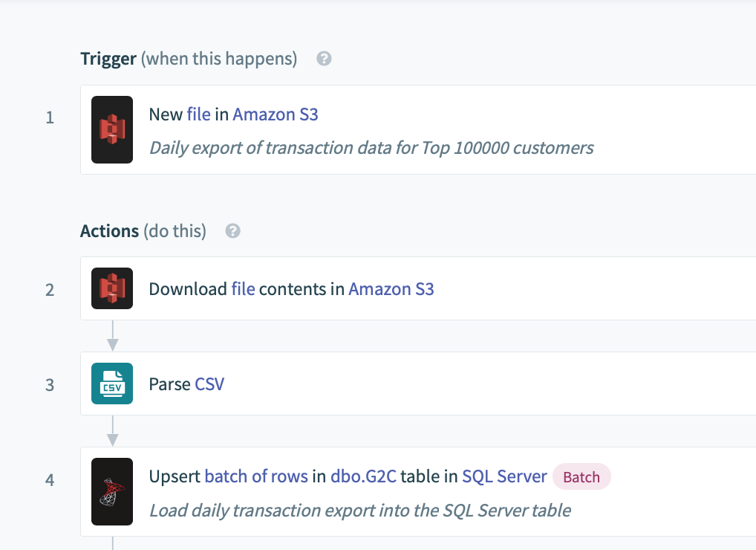Screen dimensions: 756x550
Task: Select the CSV parser icon in step 3
Action: click(x=112, y=384)
